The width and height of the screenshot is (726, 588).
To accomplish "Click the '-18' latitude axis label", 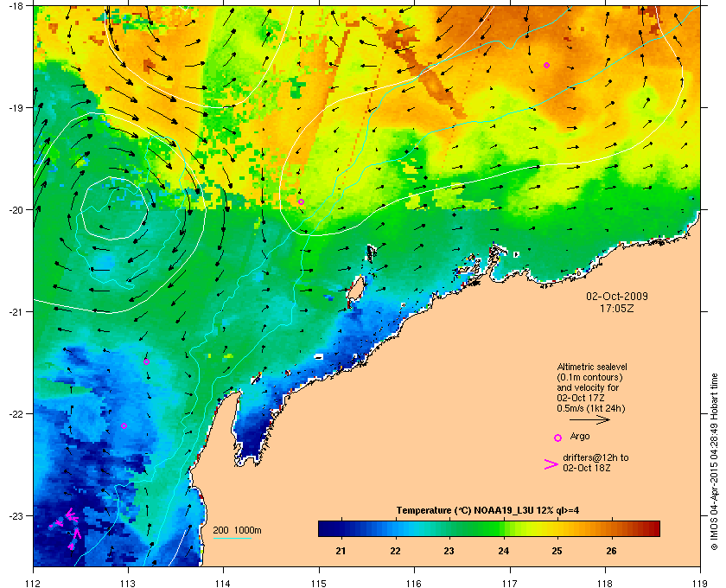I will (x=16, y=6).
